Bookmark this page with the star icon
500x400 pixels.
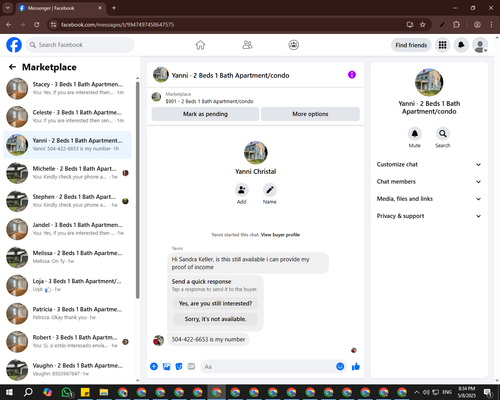click(423, 25)
